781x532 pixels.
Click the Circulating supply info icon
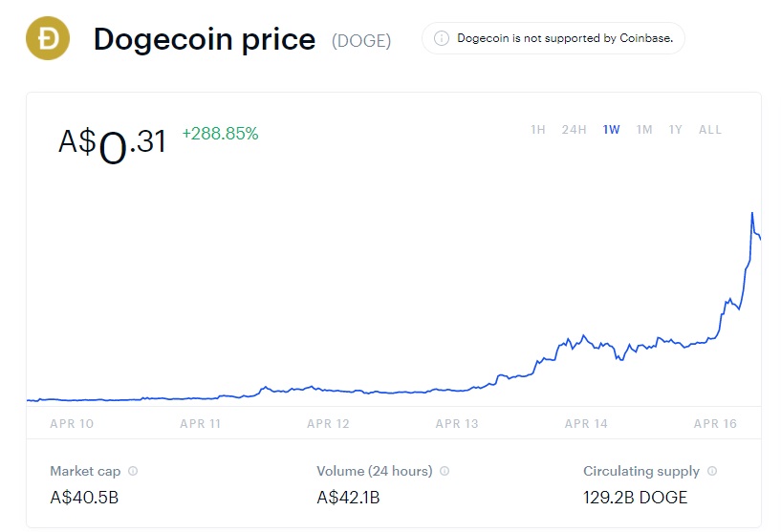pos(712,471)
